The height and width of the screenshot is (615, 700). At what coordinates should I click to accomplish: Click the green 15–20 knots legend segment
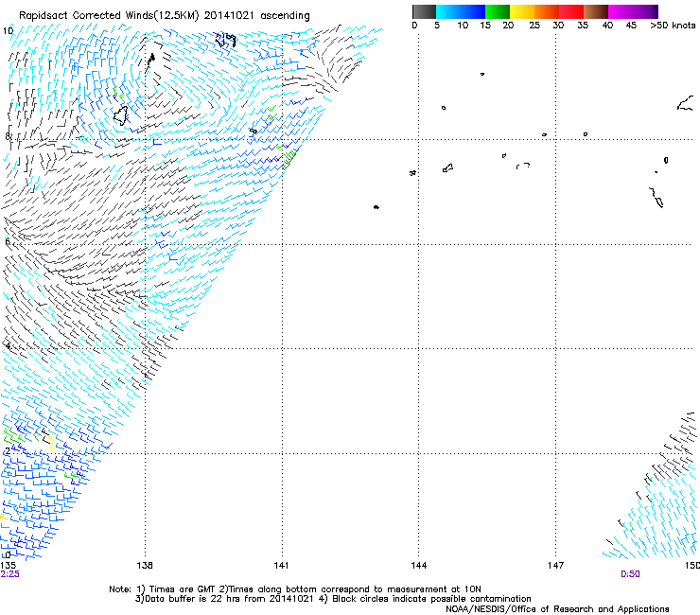[x=498, y=11]
